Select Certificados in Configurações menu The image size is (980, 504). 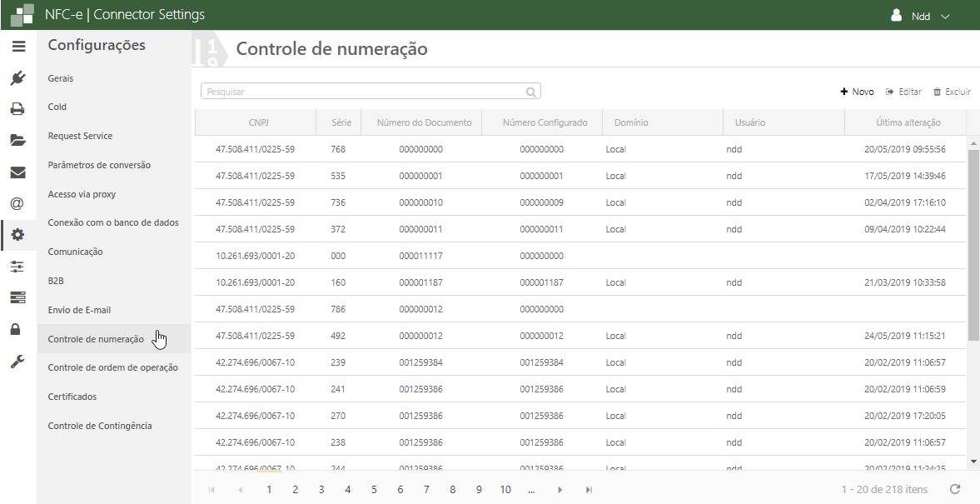72,397
